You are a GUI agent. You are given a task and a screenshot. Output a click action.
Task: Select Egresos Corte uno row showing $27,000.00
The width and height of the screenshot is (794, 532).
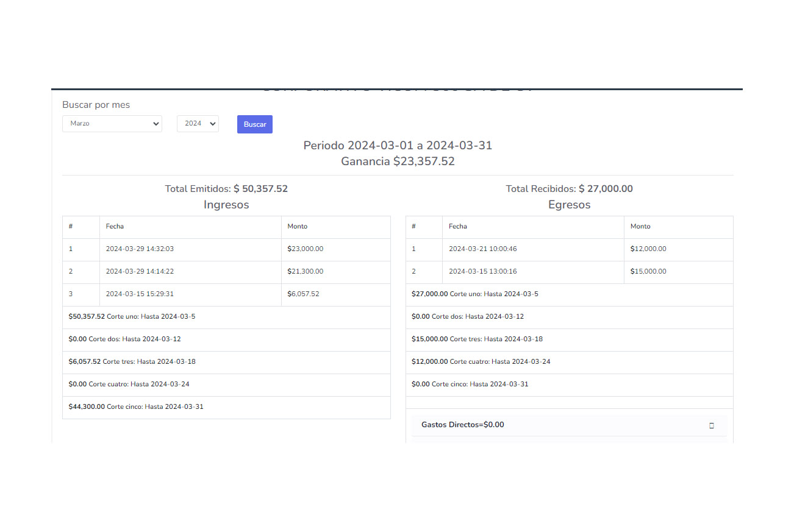[x=475, y=294]
